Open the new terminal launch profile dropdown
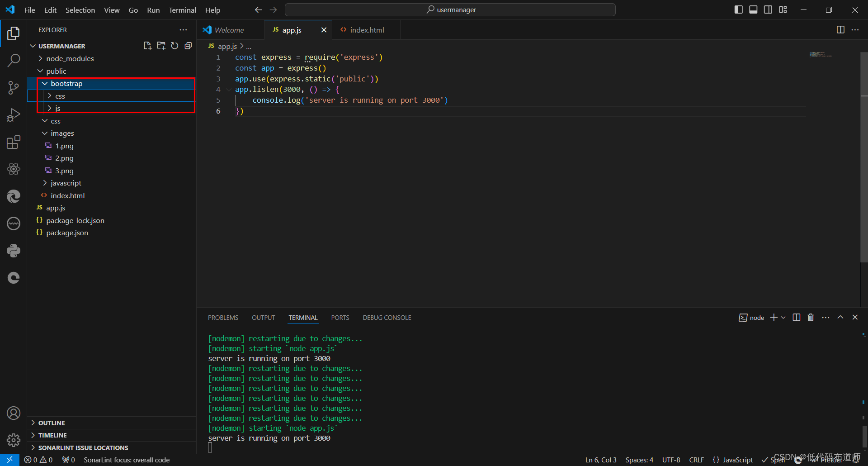 click(x=783, y=318)
